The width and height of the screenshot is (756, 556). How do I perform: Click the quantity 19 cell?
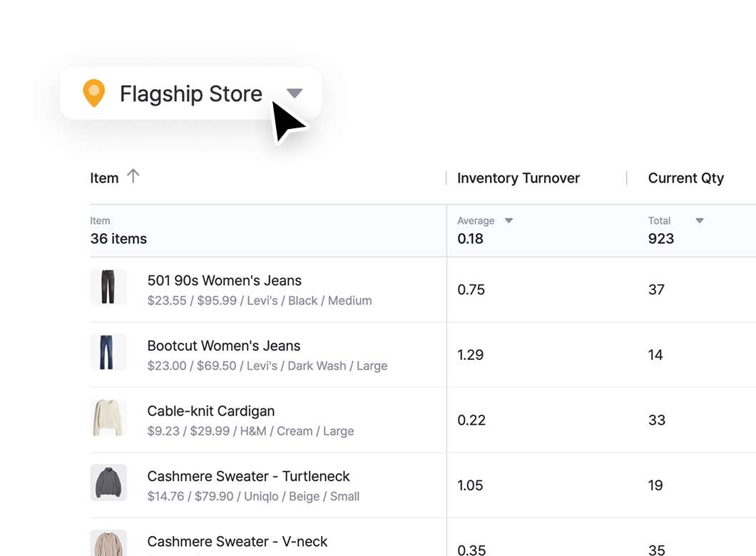[x=655, y=485]
